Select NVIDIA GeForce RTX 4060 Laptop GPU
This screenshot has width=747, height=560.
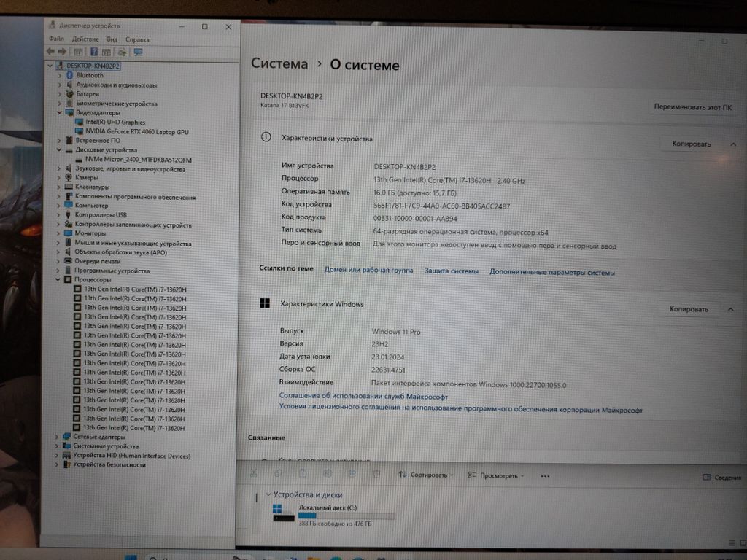(136, 132)
